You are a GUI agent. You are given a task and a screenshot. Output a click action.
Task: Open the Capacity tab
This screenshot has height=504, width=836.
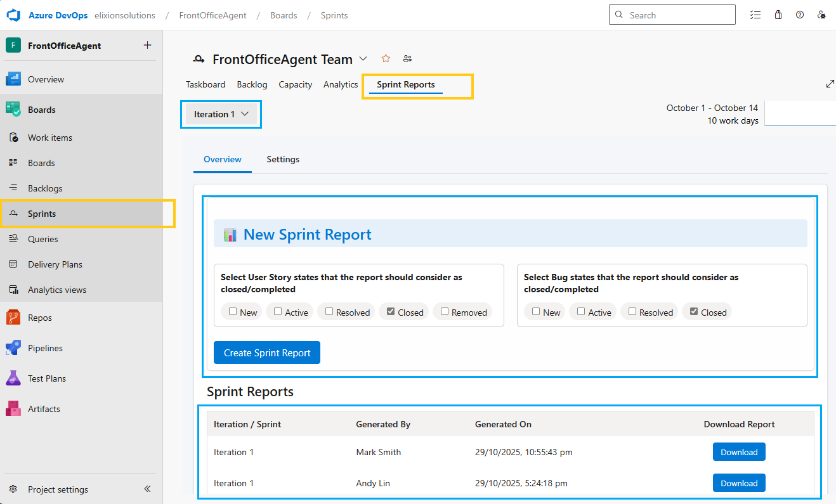[x=295, y=84]
